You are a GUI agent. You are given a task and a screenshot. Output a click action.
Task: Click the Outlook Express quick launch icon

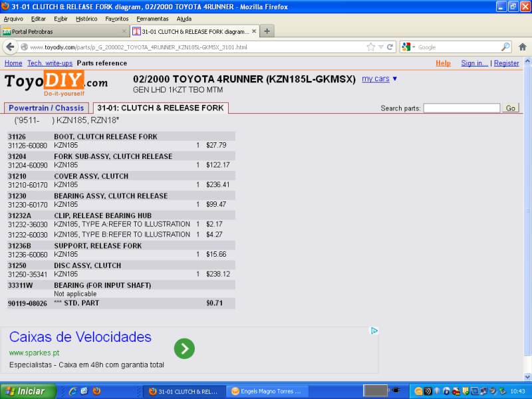(84, 391)
